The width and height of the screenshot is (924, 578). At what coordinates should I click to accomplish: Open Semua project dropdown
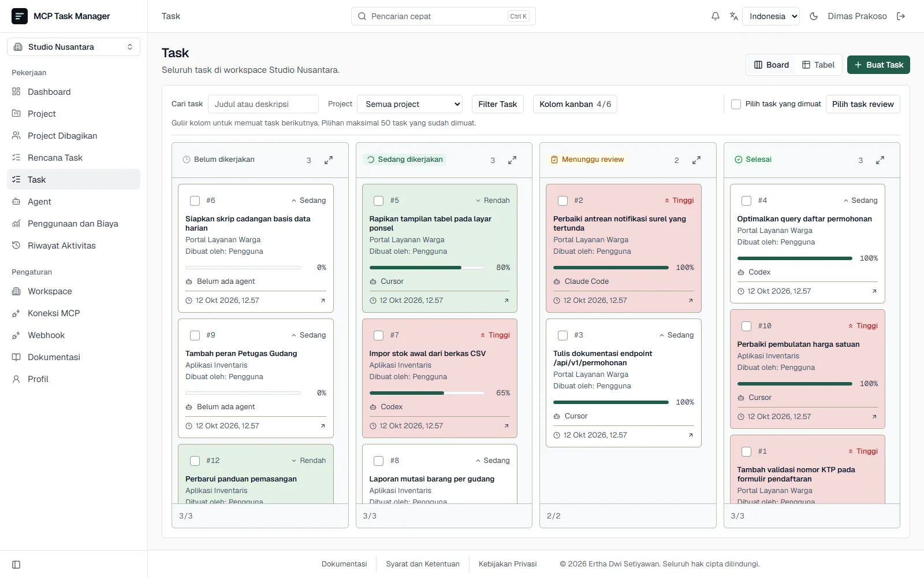410,104
